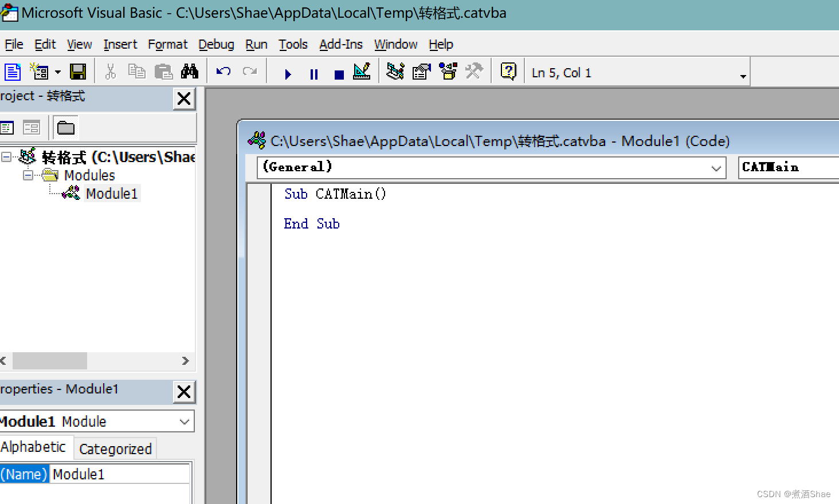Close the Properties - Module1 panel
Viewport: 839px width, 504px height.
click(184, 392)
